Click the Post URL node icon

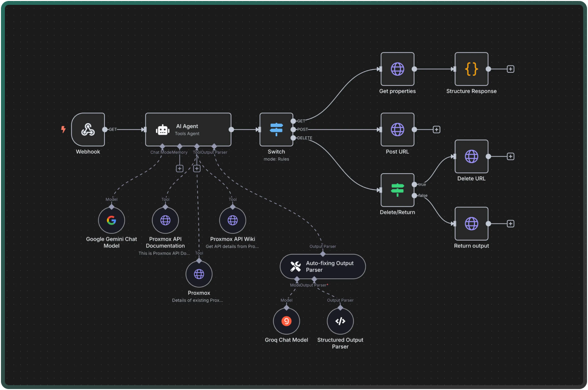coord(397,130)
